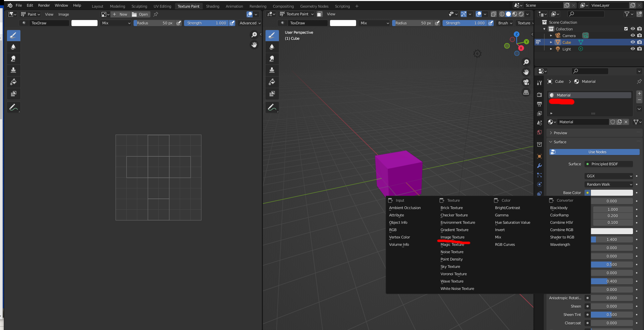Select Material slot in material list
The width and height of the screenshot is (644, 330).
point(590,95)
